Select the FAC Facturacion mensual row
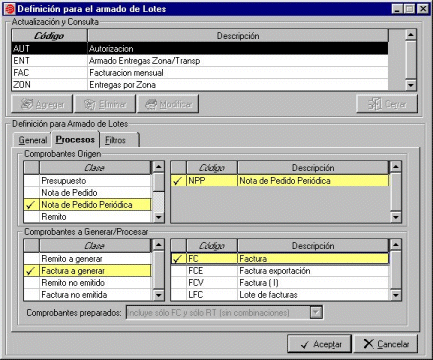 (200, 73)
